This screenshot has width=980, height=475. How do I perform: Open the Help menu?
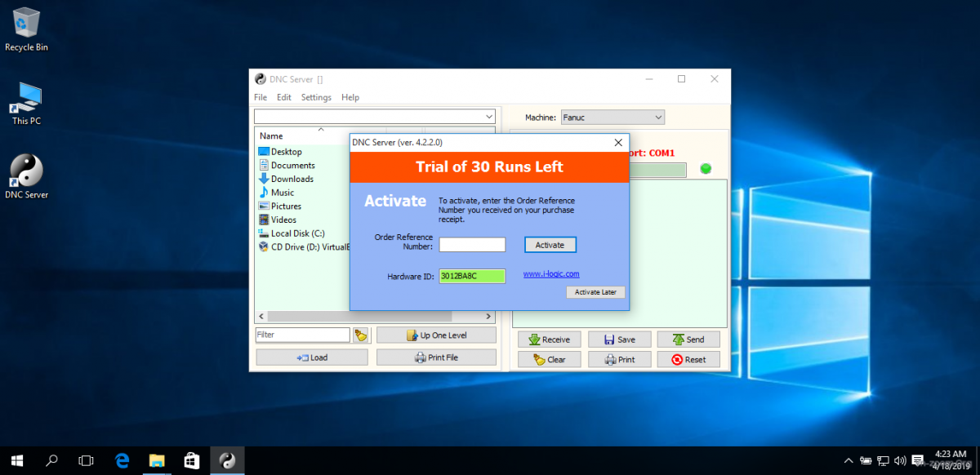point(350,97)
